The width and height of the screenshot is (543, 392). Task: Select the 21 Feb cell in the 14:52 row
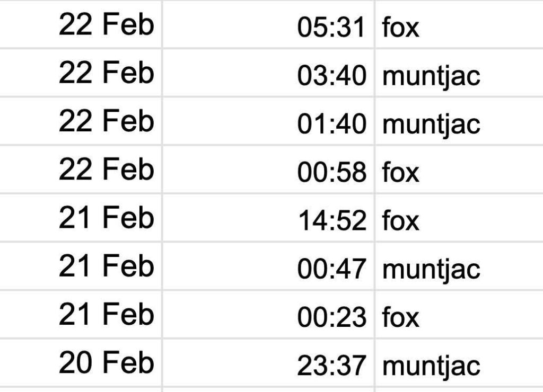pos(106,218)
